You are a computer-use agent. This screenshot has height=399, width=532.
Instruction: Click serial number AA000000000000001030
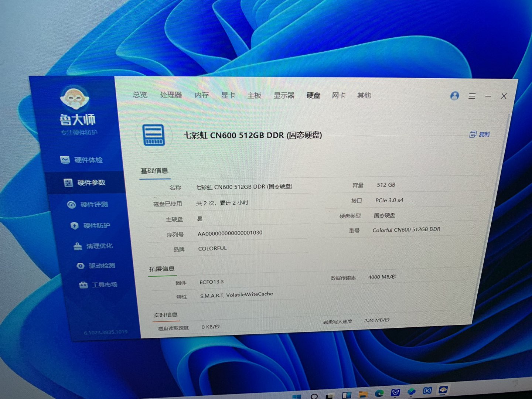(x=230, y=233)
